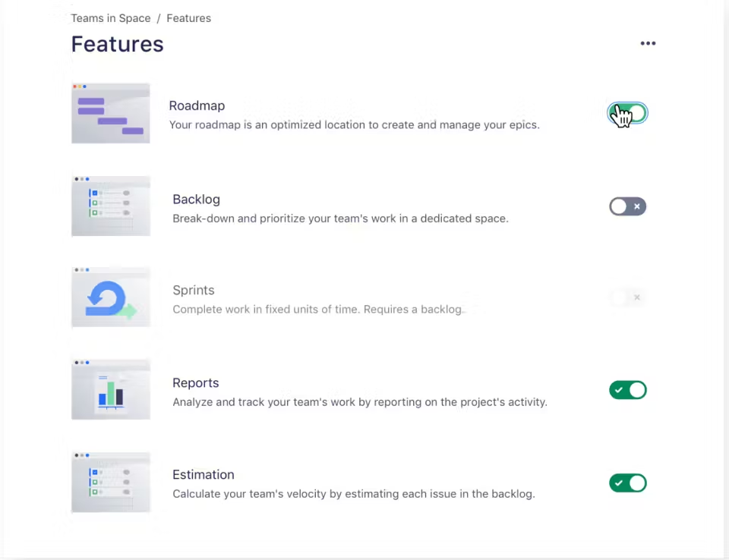Click the Features page heading
The image size is (729, 560).
tap(118, 44)
